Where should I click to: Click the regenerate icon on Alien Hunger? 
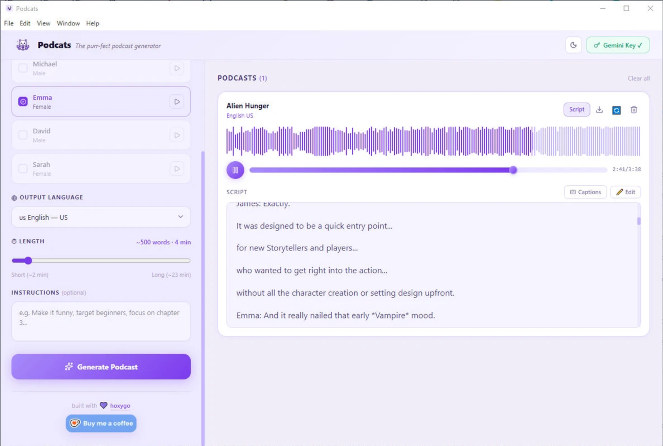[x=616, y=110]
